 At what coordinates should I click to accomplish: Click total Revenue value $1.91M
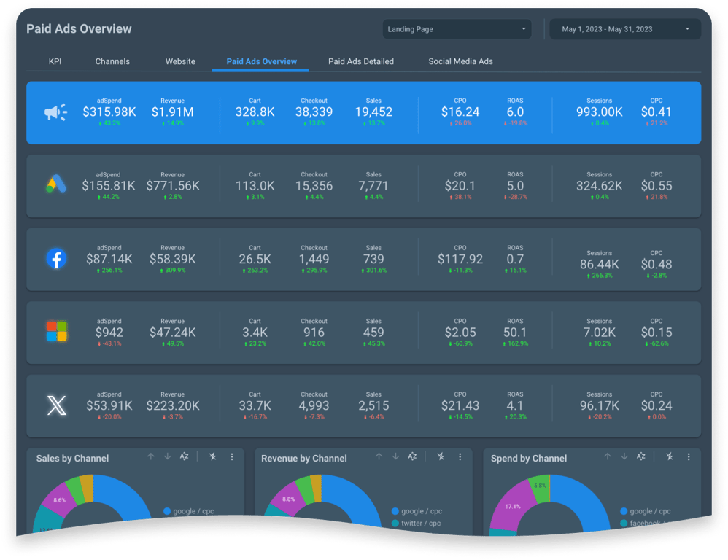pyautogui.click(x=172, y=112)
